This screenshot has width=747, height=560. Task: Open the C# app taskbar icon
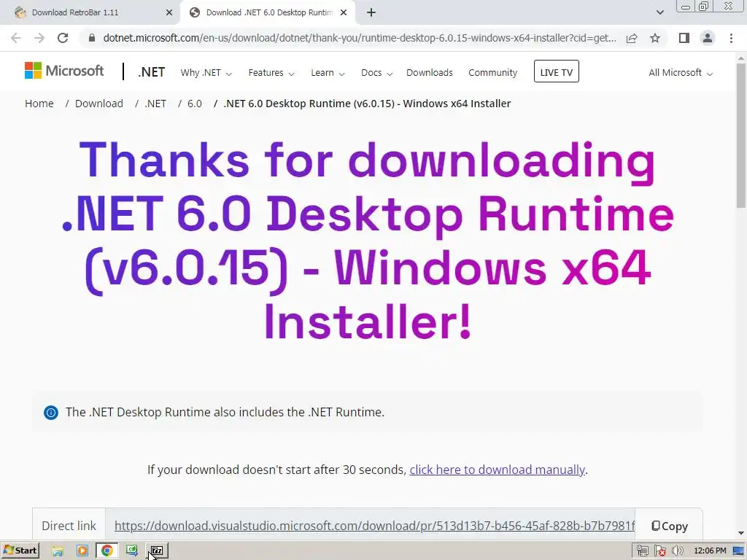click(132, 551)
